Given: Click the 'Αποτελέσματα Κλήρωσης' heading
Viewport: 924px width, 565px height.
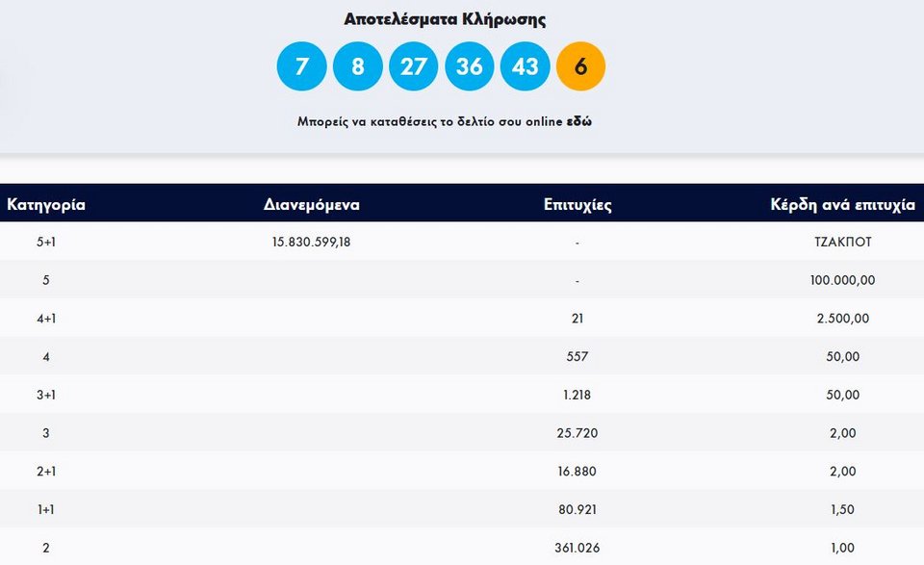Looking at the screenshot, I should (x=445, y=19).
